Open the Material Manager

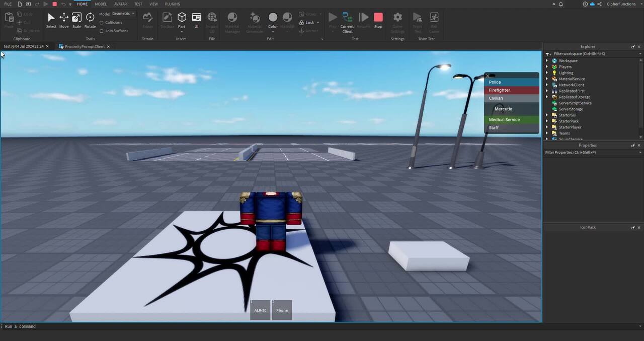coord(232,23)
